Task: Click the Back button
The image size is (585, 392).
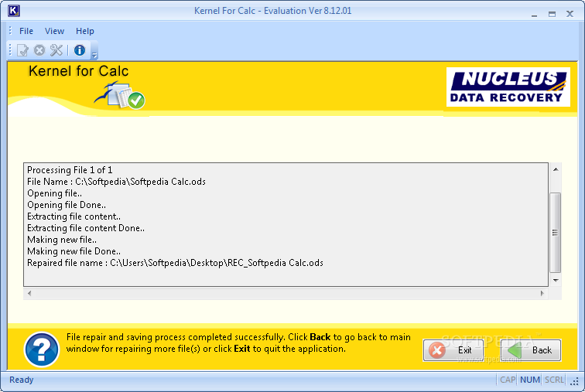Action: pos(531,350)
